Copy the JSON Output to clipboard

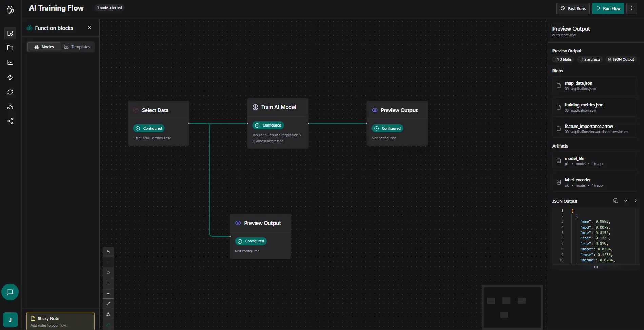tap(616, 201)
